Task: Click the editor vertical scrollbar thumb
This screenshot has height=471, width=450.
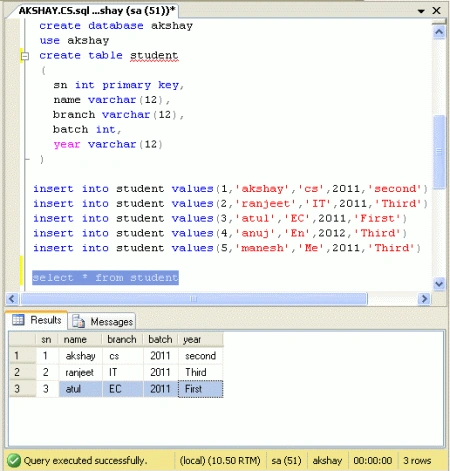Action: point(440,152)
